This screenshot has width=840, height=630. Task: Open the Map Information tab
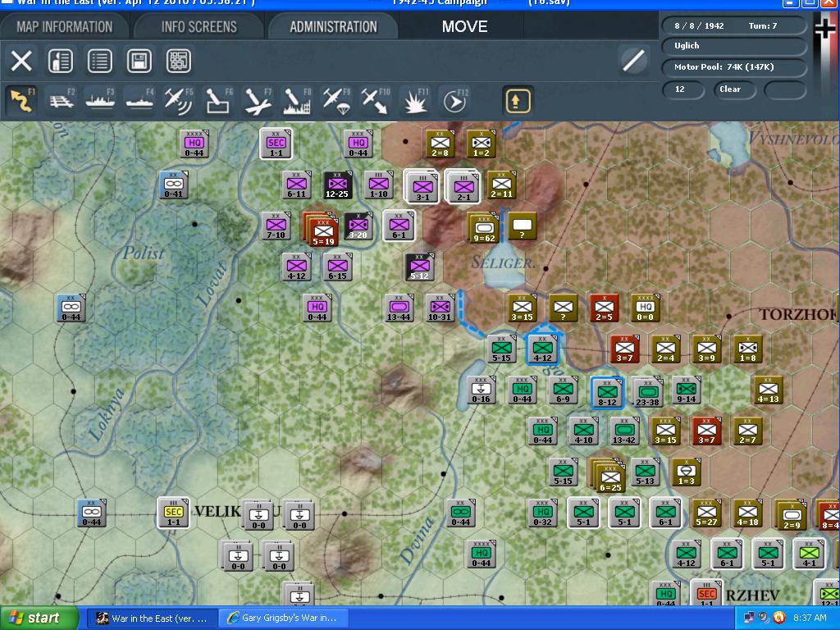click(x=64, y=27)
